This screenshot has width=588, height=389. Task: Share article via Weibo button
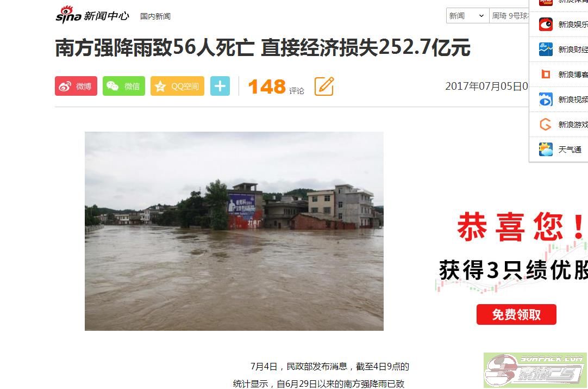click(76, 86)
